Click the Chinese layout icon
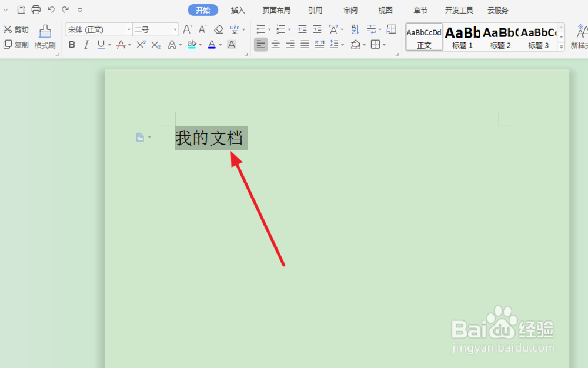The width and height of the screenshot is (588, 368). (333, 29)
